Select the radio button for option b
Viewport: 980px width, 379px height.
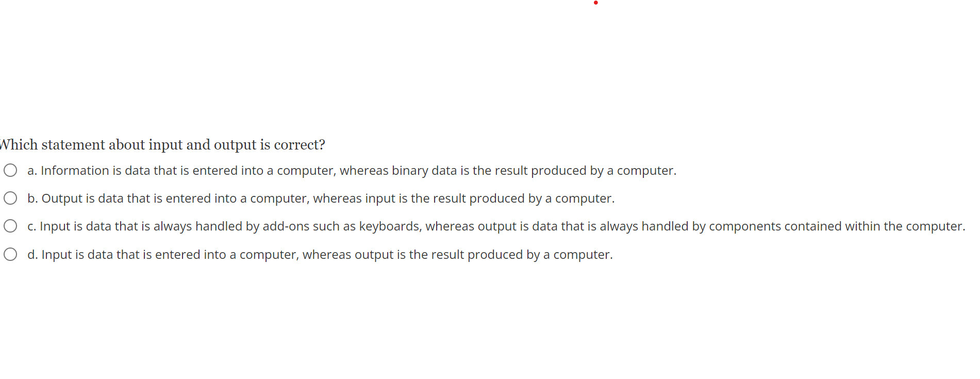[x=10, y=198]
